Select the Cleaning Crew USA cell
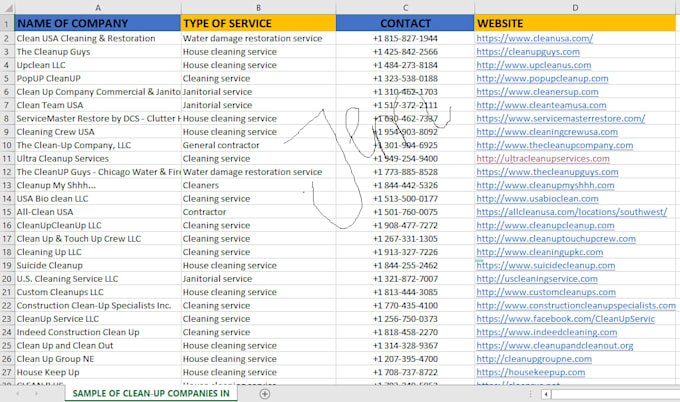This screenshot has width=680, height=402. click(98, 132)
